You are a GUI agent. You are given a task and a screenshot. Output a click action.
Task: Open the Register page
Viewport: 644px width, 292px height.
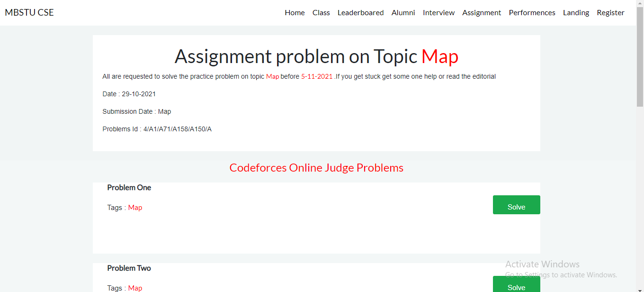(x=610, y=12)
